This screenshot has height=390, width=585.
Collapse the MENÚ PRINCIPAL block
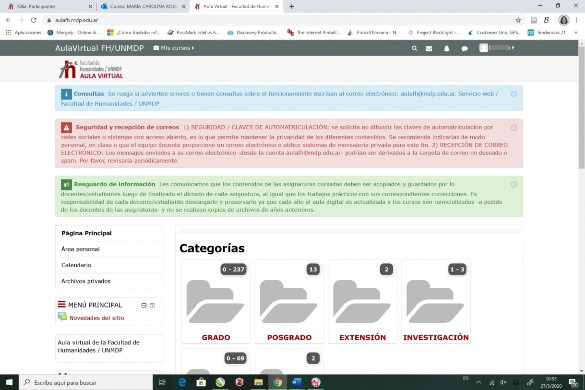pos(144,305)
